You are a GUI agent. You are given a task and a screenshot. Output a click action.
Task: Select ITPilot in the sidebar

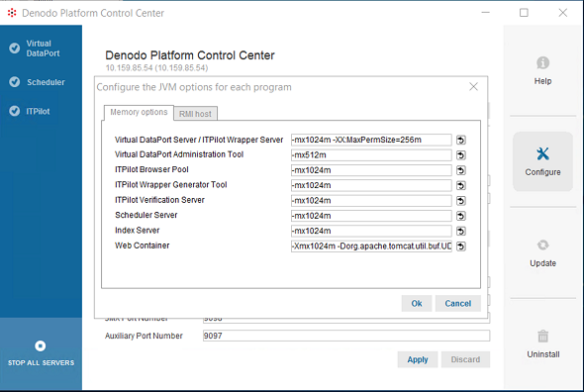[x=30, y=111]
